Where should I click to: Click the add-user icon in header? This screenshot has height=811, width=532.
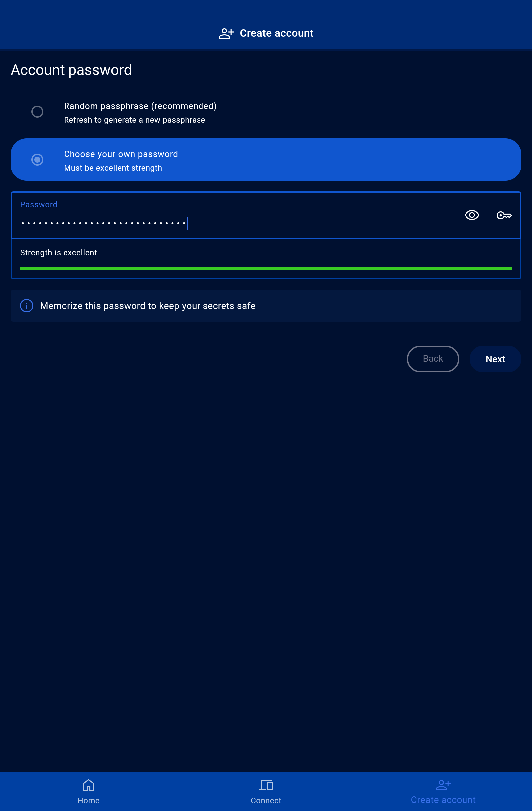click(x=226, y=33)
